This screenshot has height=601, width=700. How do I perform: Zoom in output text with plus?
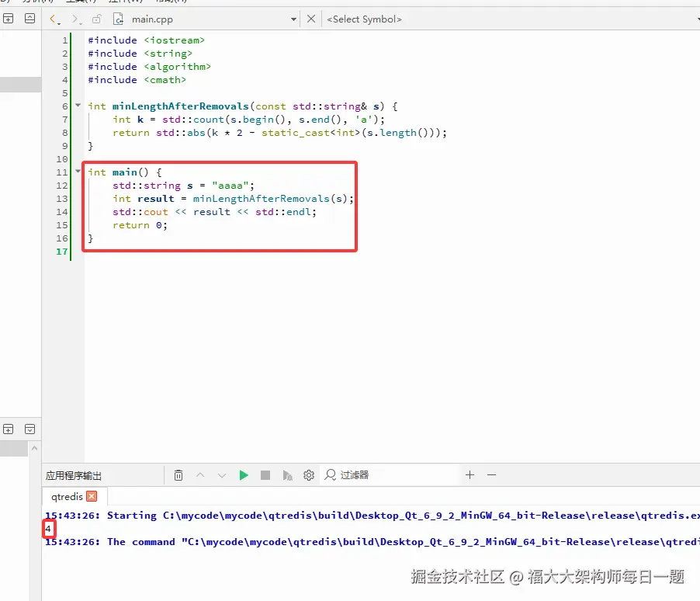(x=470, y=475)
